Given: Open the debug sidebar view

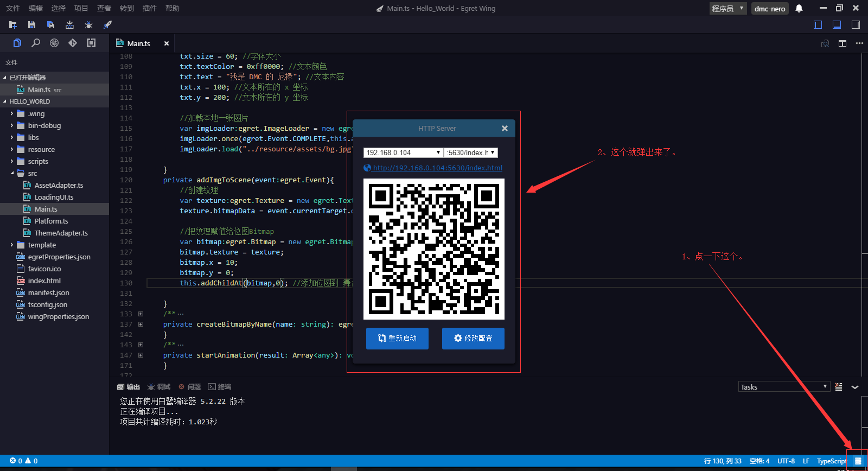Looking at the screenshot, I should (54, 43).
